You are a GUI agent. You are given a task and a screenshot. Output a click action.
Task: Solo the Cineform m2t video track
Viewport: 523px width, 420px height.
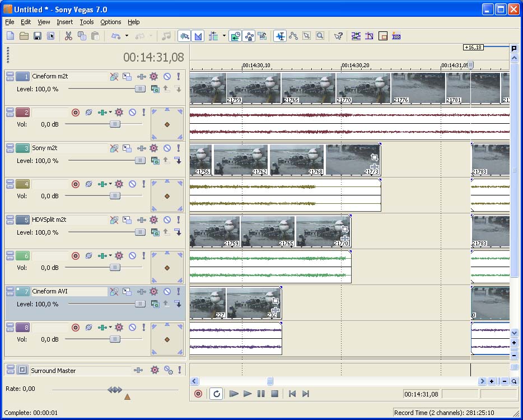(179, 77)
